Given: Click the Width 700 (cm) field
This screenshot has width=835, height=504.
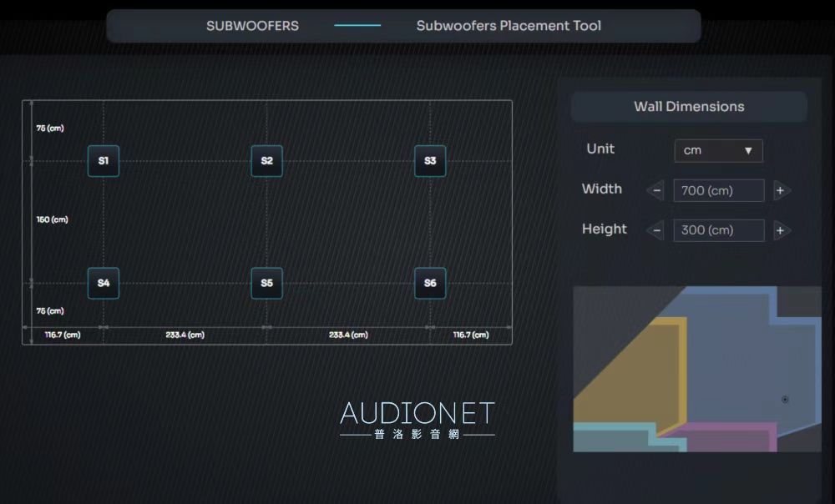Looking at the screenshot, I should [718, 191].
